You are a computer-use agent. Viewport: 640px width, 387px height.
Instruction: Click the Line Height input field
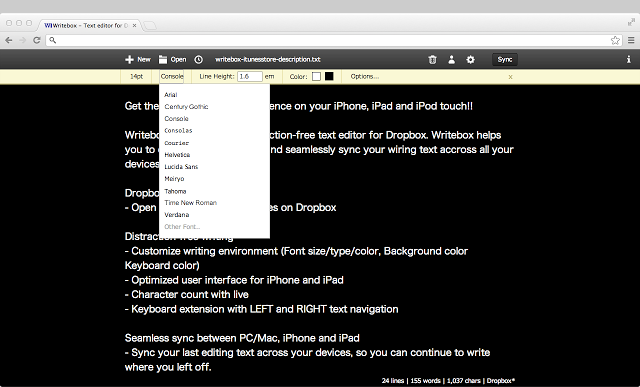(x=249, y=76)
